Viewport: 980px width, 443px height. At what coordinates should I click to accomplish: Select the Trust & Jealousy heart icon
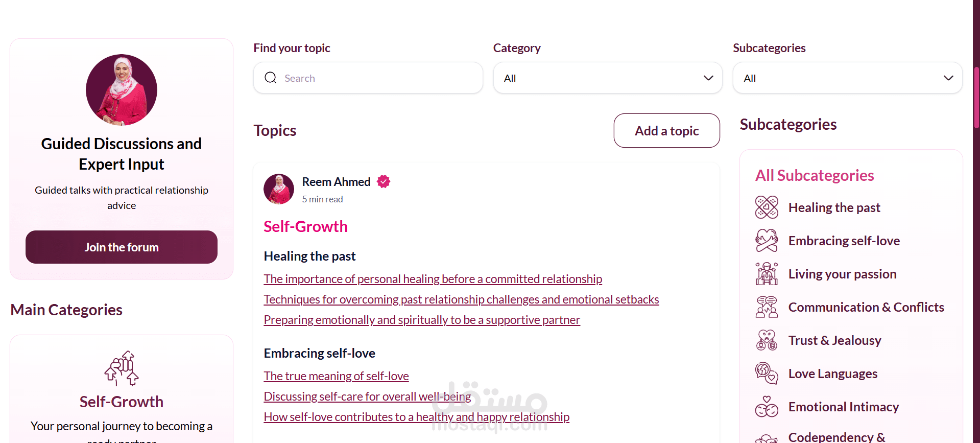click(767, 340)
